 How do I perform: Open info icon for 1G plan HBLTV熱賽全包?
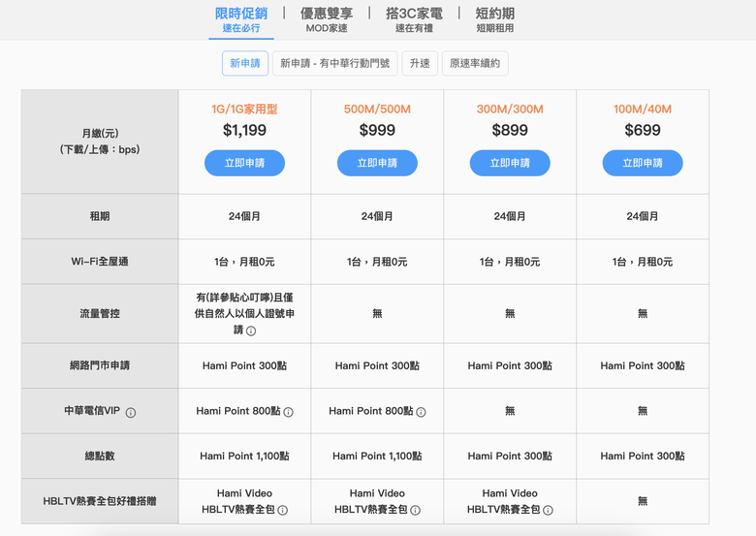[283, 510]
